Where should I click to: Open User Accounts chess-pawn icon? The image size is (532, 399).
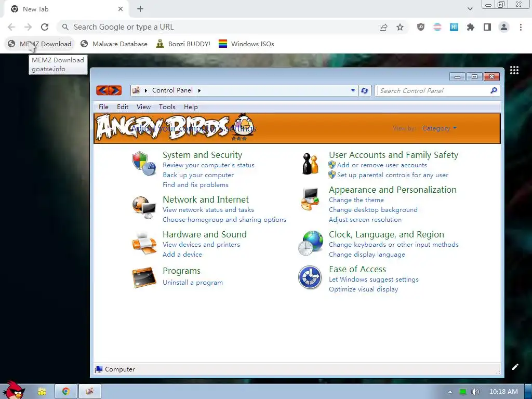(310, 164)
